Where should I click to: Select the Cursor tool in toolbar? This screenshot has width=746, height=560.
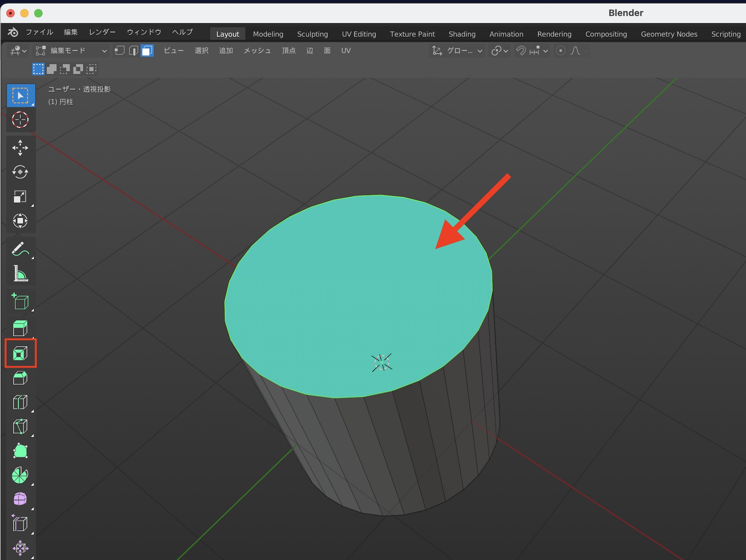tap(20, 120)
